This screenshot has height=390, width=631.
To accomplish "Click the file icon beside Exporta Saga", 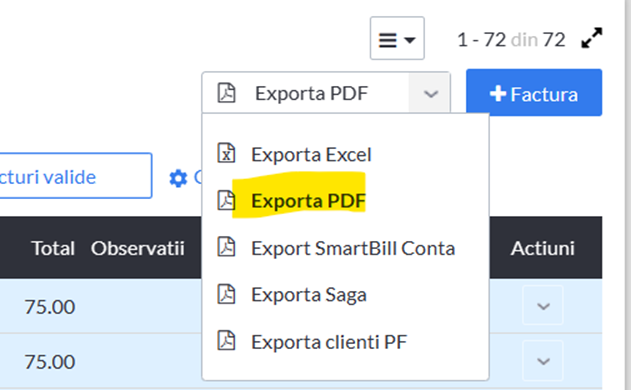I will [x=226, y=293].
